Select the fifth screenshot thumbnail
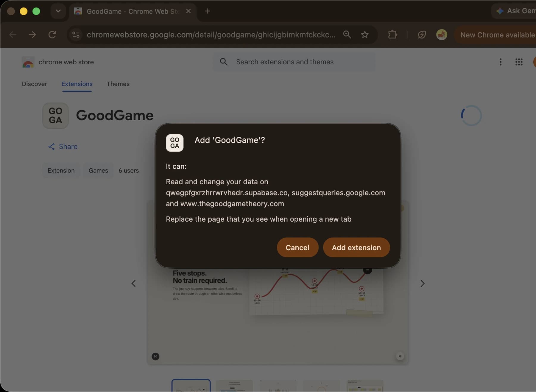536x392 pixels. click(x=365, y=386)
